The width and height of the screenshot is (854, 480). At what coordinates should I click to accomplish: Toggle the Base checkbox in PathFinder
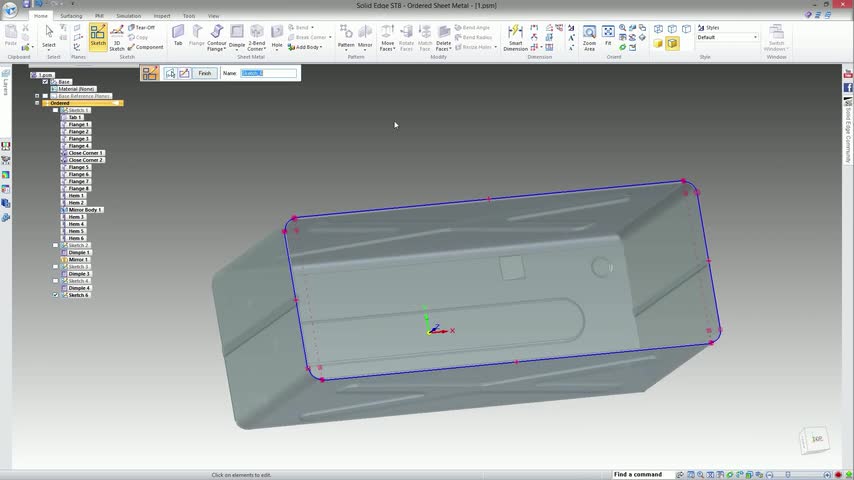45,82
